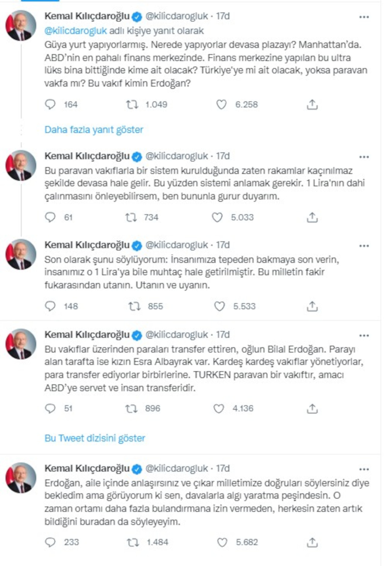Click 'Bu Tweet dizisini göster' link
The width and height of the screenshot is (392, 566).
[x=95, y=438]
